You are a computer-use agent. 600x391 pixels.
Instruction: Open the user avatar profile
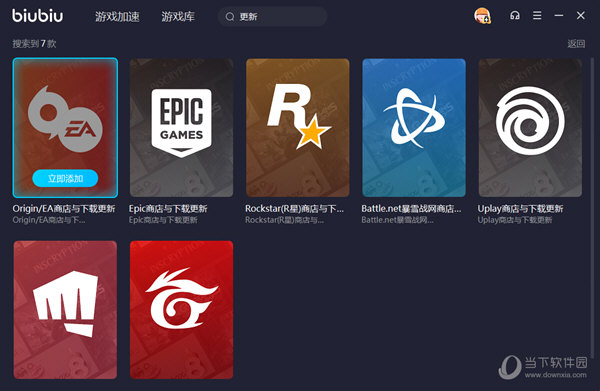(x=482, y=16)
